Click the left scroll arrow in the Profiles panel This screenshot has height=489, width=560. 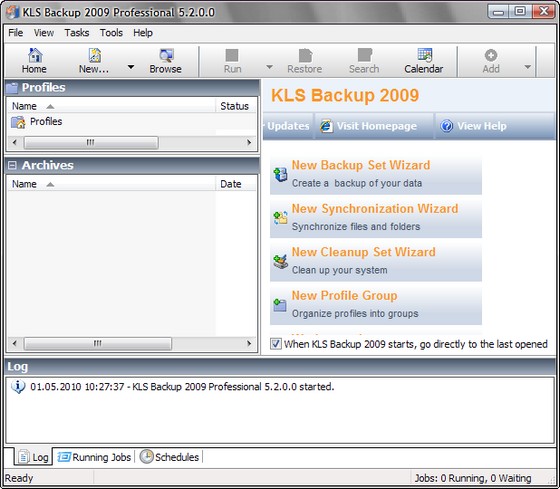point(15,143)
